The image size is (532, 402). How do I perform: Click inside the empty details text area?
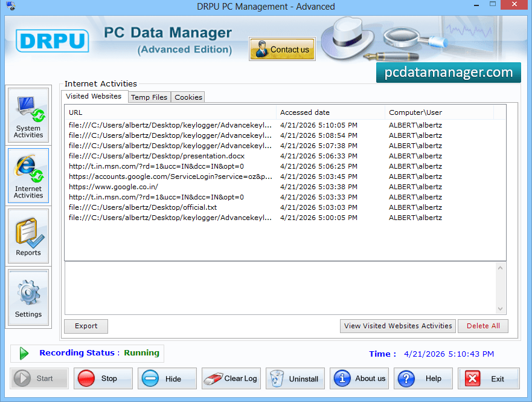tap(280, 288)
